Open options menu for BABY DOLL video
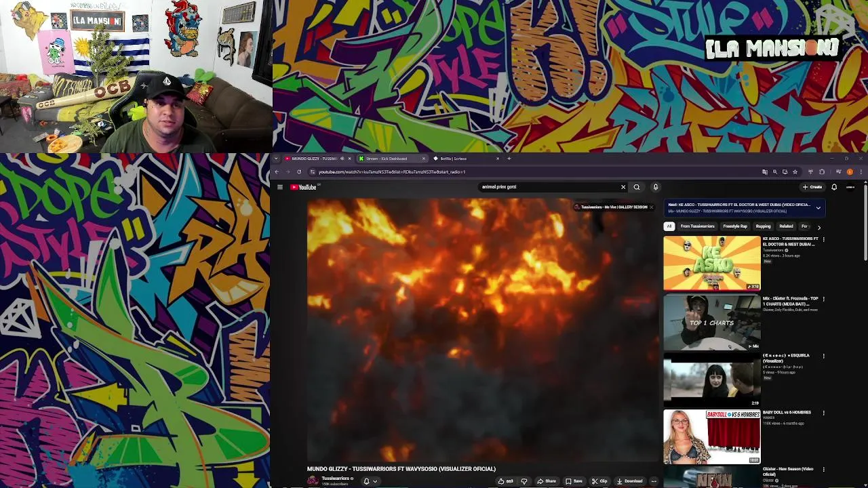868x488 pixels. click(823, 413)
